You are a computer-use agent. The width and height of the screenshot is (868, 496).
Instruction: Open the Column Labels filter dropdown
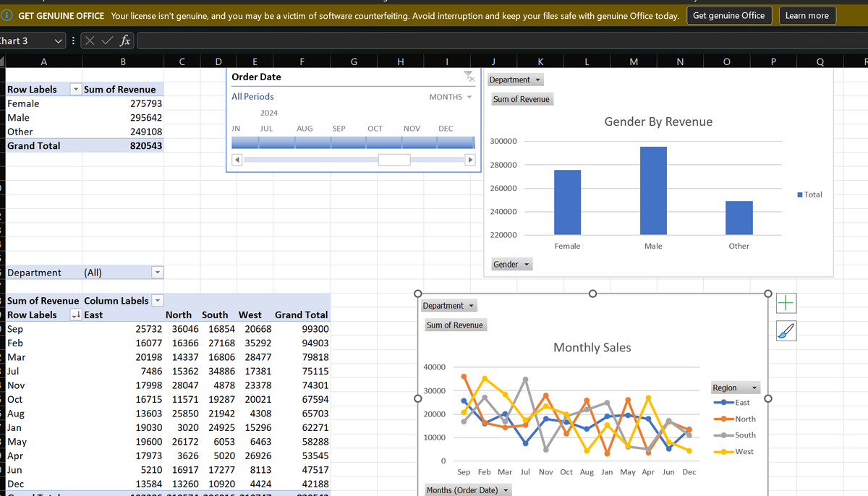click(158, 301)
